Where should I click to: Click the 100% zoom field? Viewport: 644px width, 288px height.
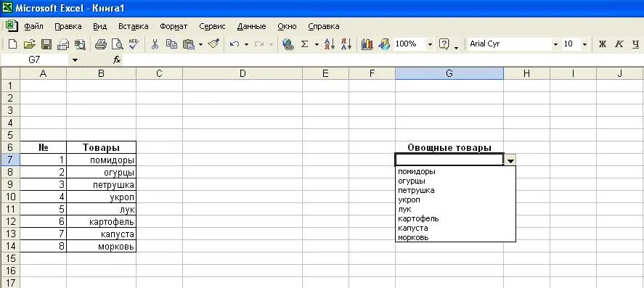pyautogui.click(x=409, y=44)
